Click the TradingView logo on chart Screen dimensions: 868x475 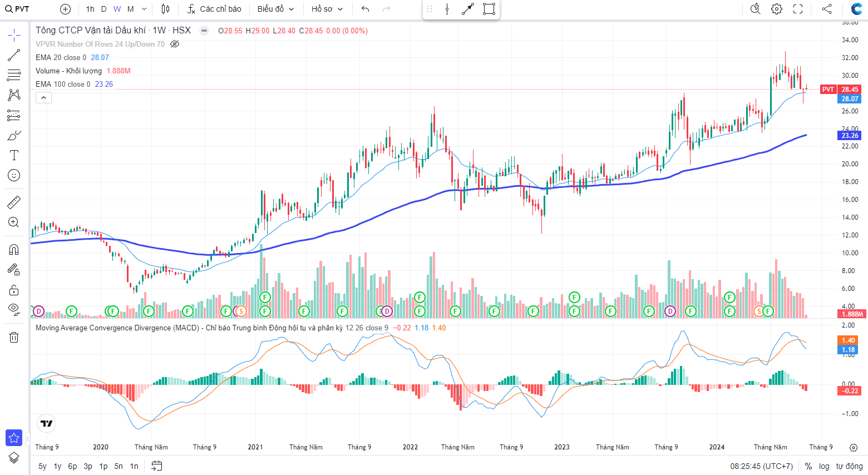tap(47, 424)
